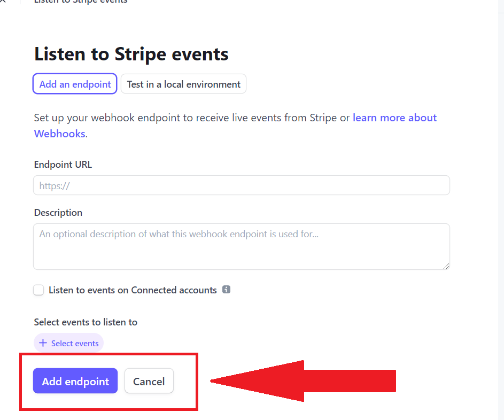Click the large 'Listen to Stripe events' heading
This screenshot has width=504, height=420.
[131, 54]
